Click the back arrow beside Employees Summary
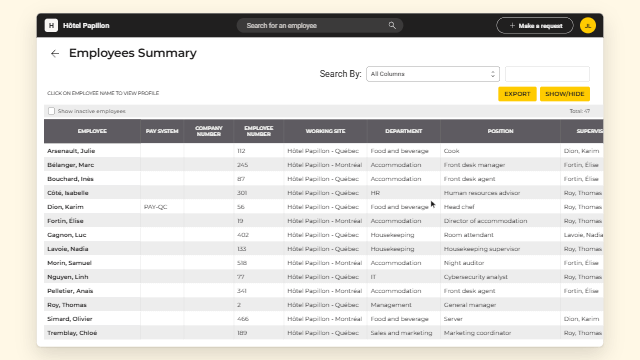The height and width of the screenshot is (360, 640). 55,53
